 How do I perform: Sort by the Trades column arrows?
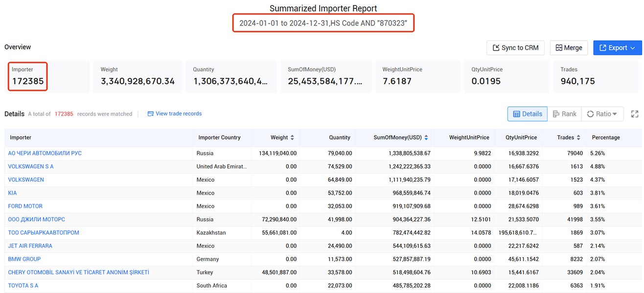578,138
